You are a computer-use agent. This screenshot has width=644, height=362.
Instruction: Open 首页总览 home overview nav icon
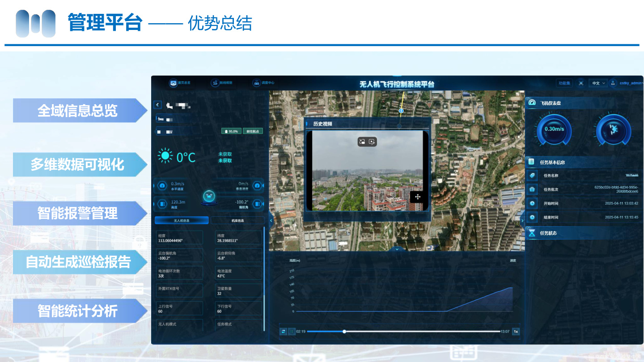173,83
